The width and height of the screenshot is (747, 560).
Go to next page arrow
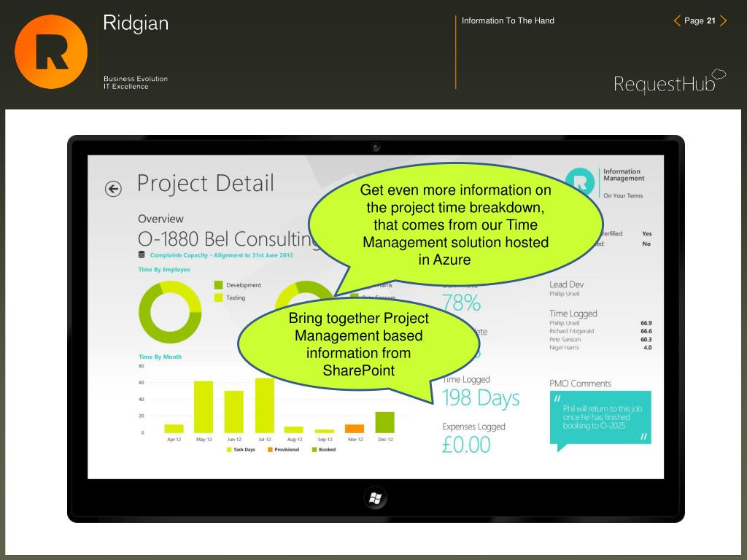723,20
